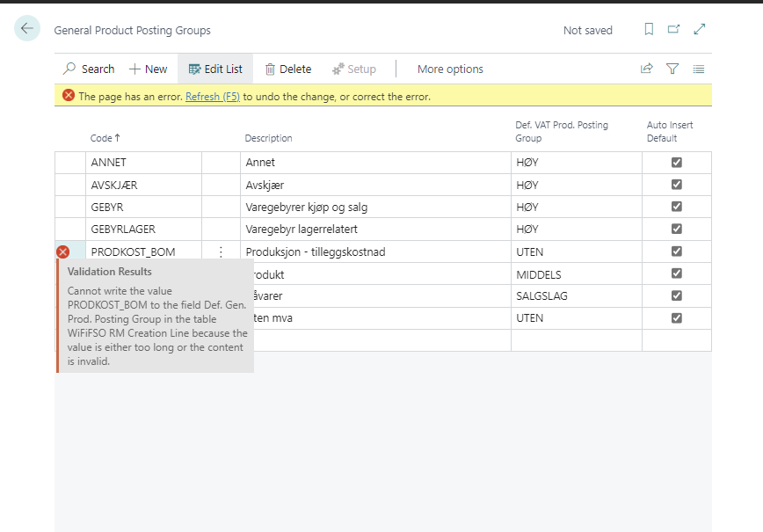This screenshot has height=532, width=763.
Task: Click red error icon beside PRODKOST_BOM row
Action: [x=63, y=252]
